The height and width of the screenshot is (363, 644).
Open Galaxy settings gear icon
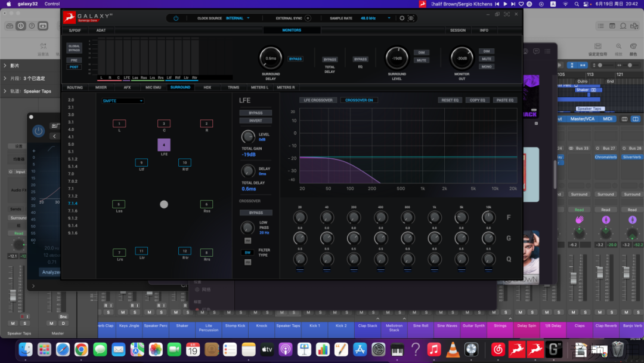(402, 18)
